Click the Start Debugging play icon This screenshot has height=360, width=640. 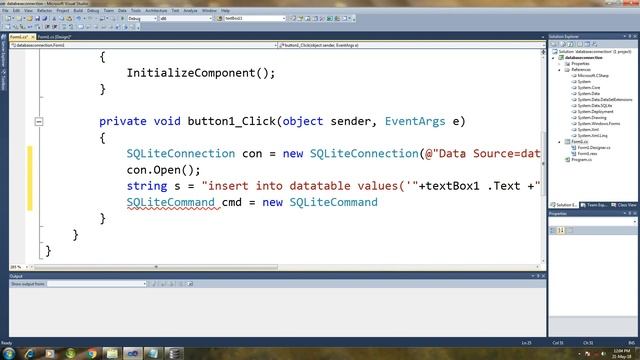[x=122, y=18]
